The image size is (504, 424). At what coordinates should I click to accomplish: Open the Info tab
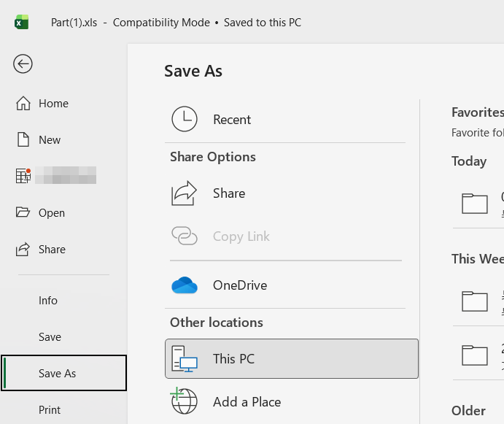[x=48, y=301]
